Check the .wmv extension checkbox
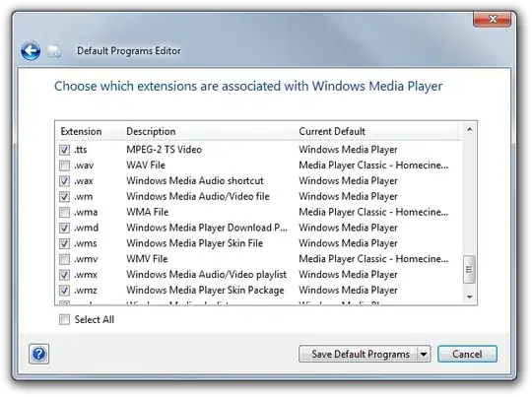The image size is (532, 397). (x=64, y=259)
